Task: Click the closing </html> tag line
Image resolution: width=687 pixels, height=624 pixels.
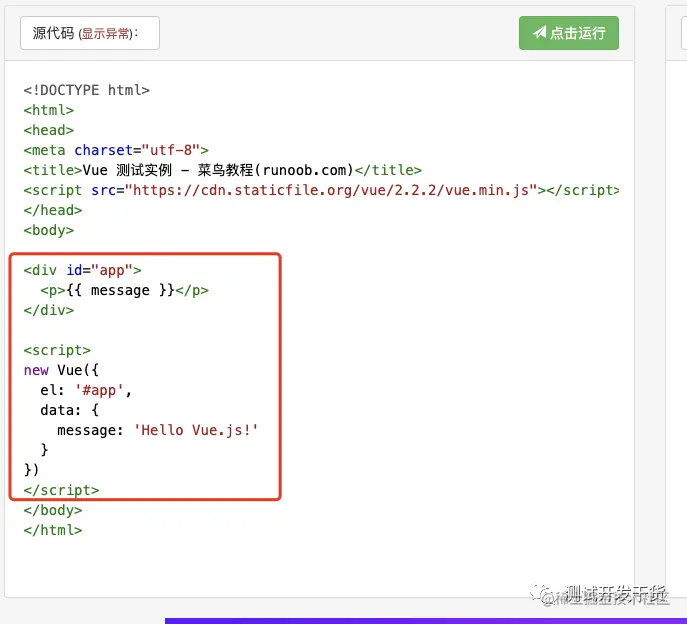Action: (53, 530)
